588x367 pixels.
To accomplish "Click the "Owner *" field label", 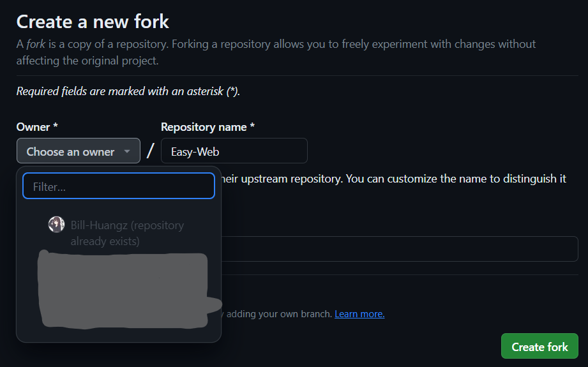I will [37, 127].
